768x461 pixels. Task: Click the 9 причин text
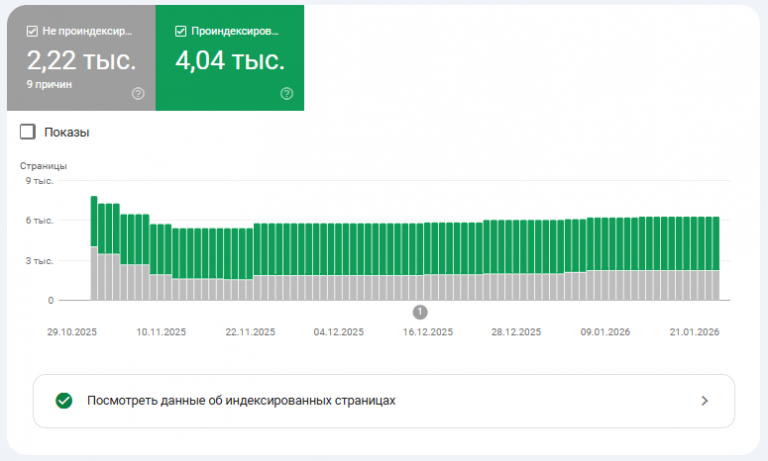tap(49, 85)
